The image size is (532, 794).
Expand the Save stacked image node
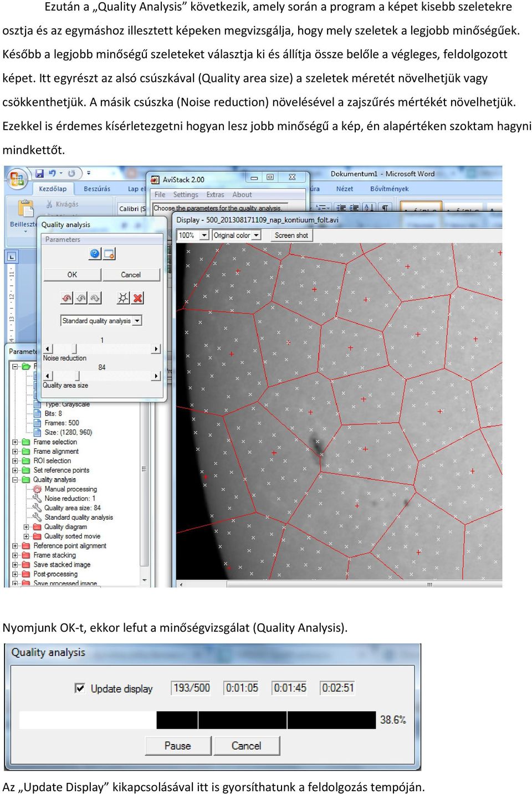pos(15,565)
